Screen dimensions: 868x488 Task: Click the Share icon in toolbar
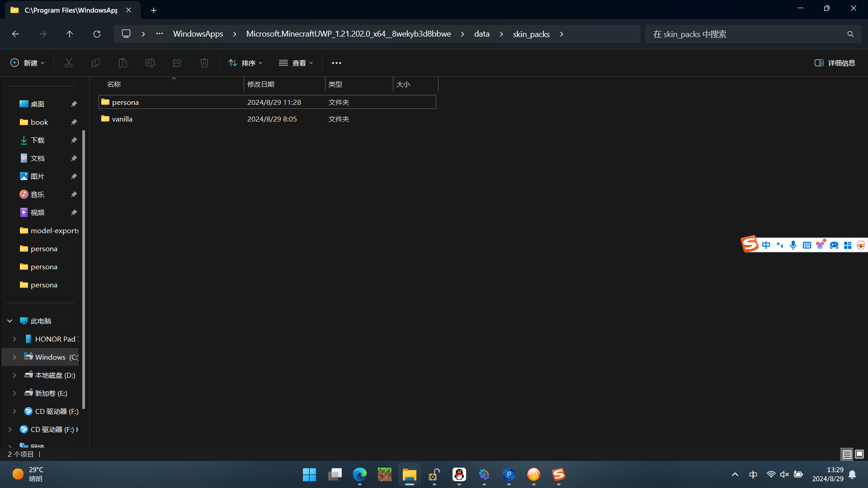point(177,63)
